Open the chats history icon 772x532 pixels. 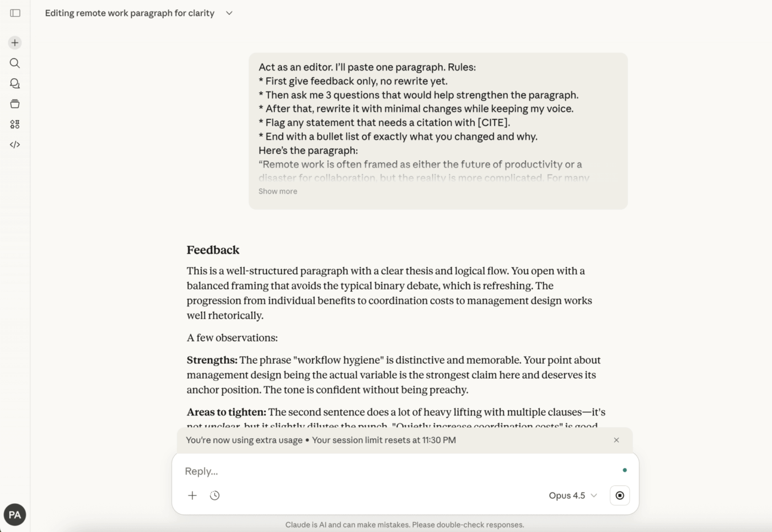coord(15,83)
